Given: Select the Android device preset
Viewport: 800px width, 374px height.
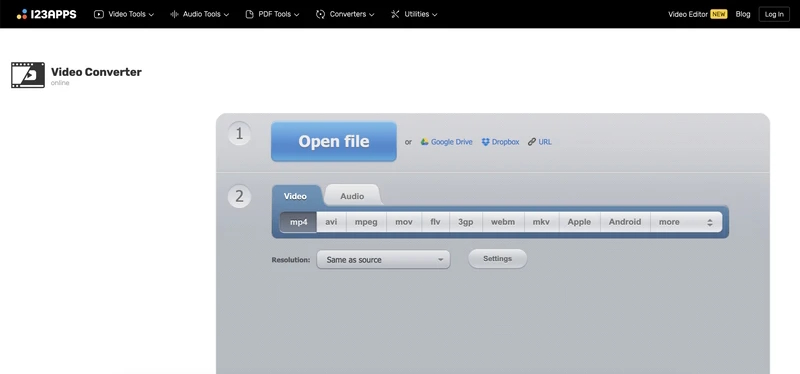Looking at the screenshot, I should click(x=625, y=222).
